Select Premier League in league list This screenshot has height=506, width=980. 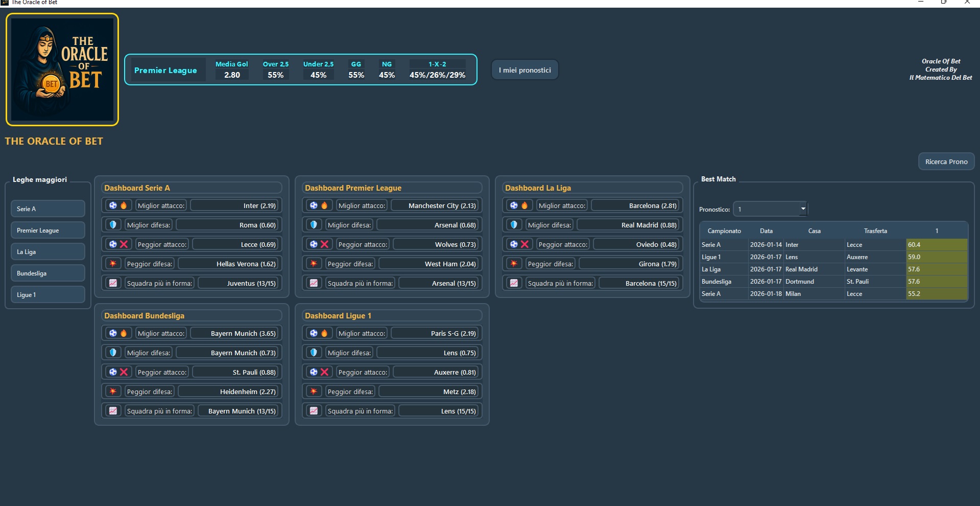click(x=47, y=230)
